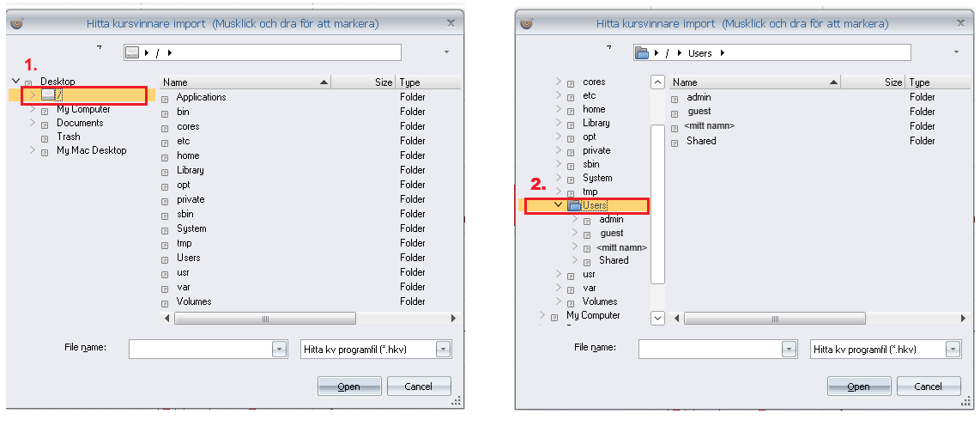This screenshot has height=426, width=980.
Task: Collapse the expanded Users node in right tree
Action: coord(559,205)
